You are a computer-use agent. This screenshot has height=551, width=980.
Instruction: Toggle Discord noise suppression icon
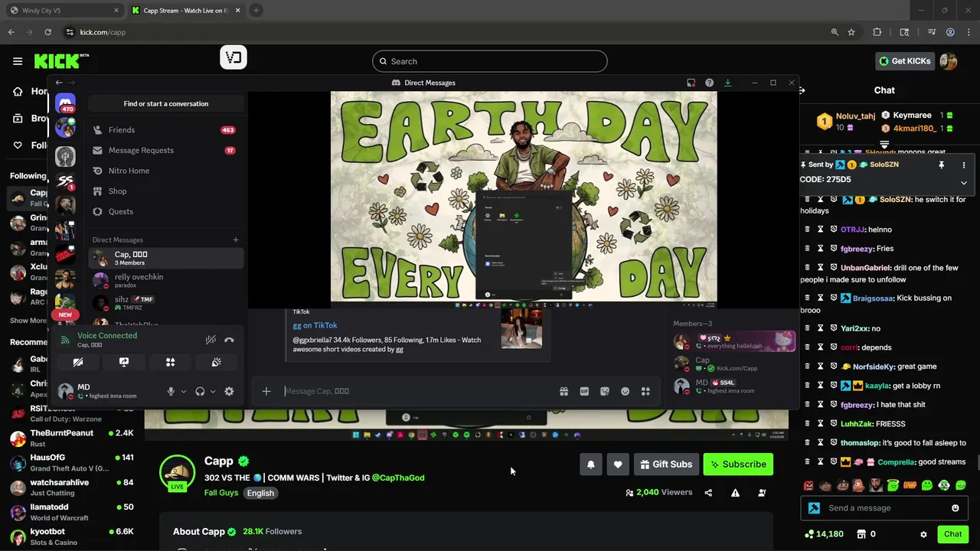click(x=211, y=340)
